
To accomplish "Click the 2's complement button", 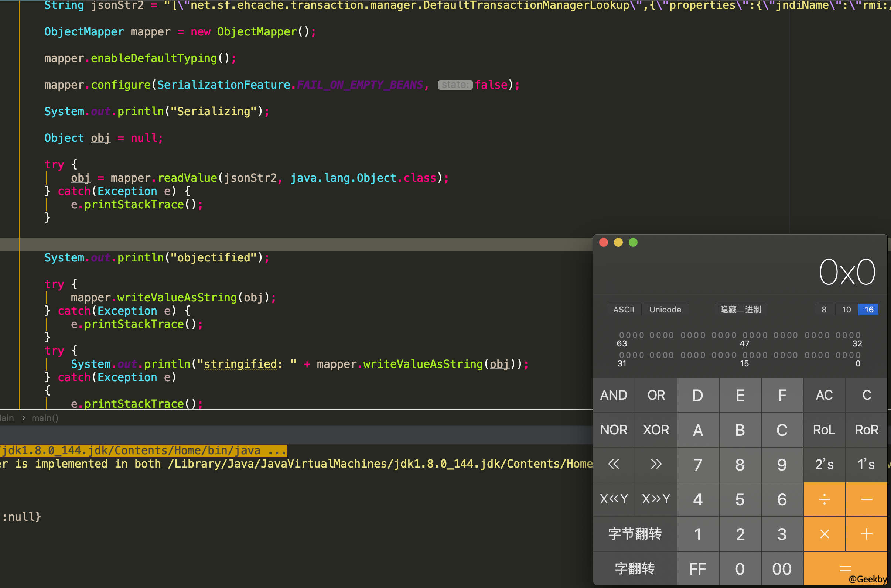I will pyautogui.click(x=824, y=464).
